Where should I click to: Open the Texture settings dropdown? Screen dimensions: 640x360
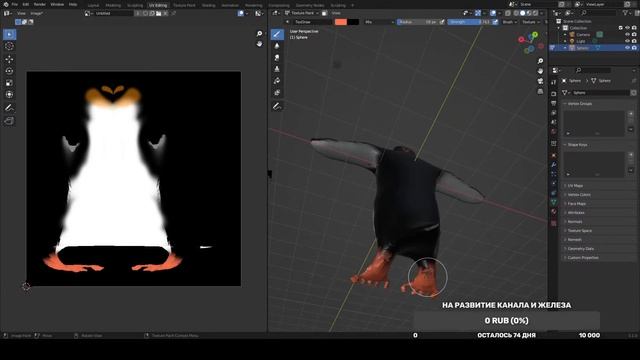tap(531, 22)
